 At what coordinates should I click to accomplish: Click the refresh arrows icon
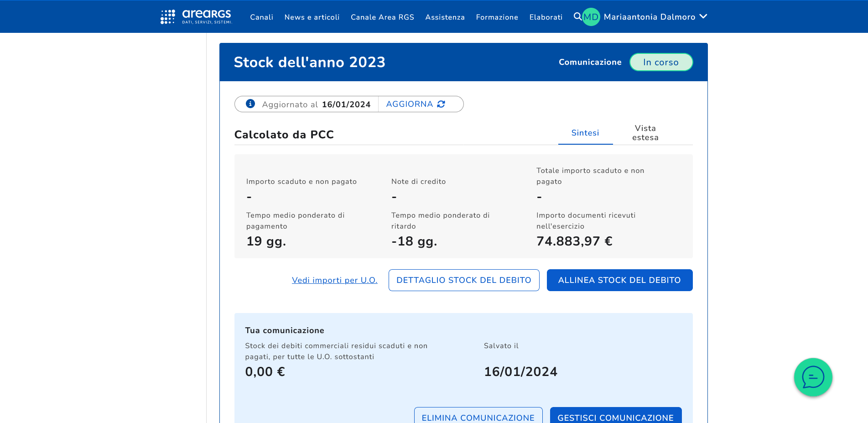441,104
